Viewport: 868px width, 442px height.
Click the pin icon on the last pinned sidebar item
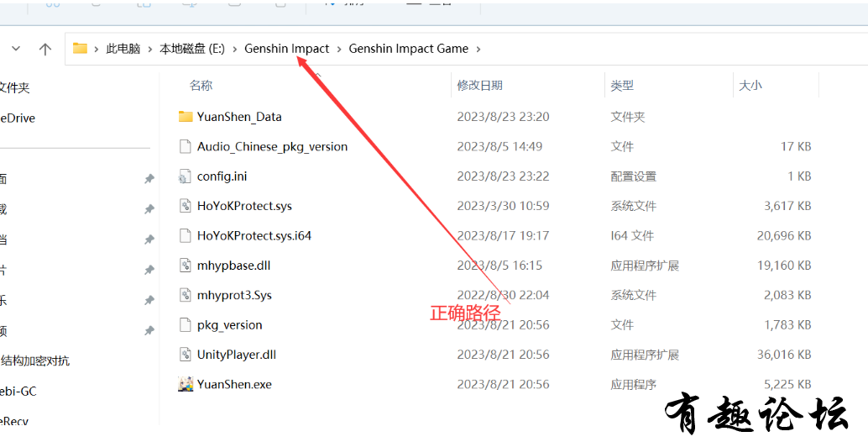tap(149, 331)
